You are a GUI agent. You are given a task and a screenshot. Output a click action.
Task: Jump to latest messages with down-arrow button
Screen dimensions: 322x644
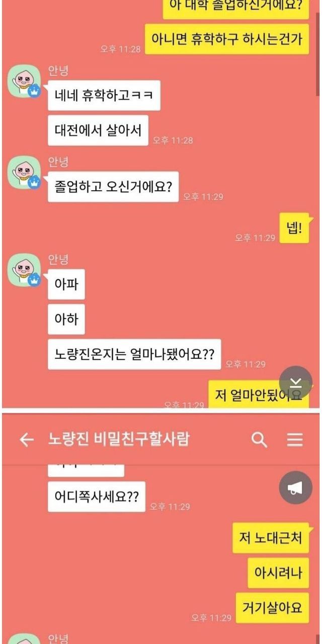point(296,382)
